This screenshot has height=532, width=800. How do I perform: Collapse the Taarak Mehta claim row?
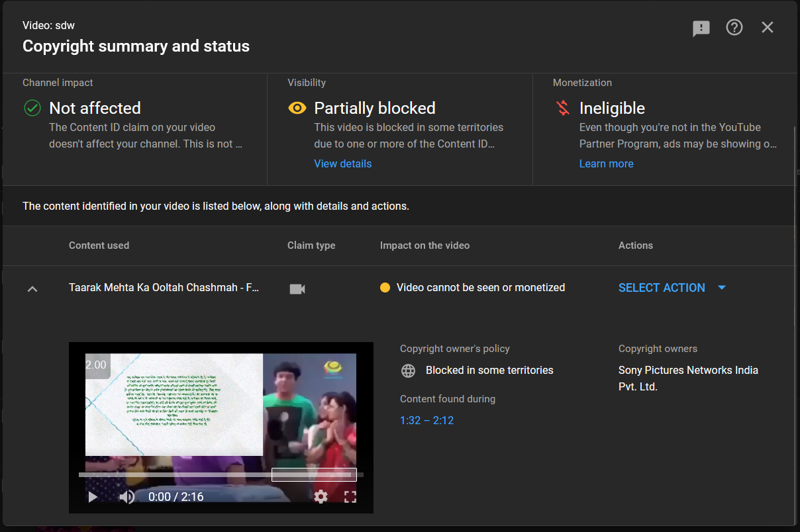pos(32,288)
